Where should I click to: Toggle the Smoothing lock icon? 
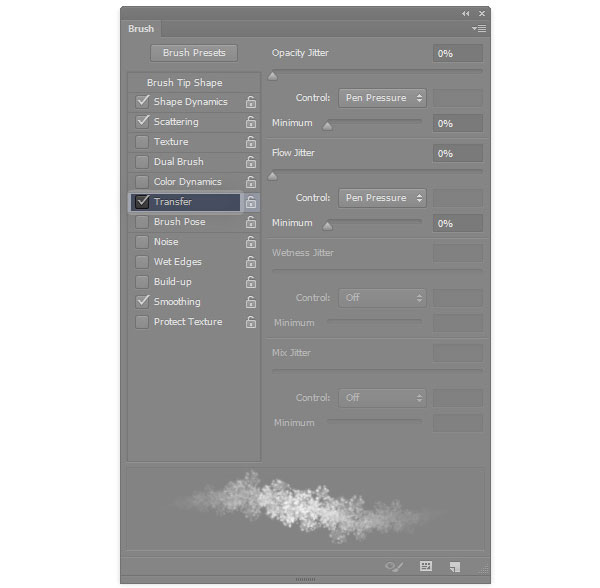(251, 302)
